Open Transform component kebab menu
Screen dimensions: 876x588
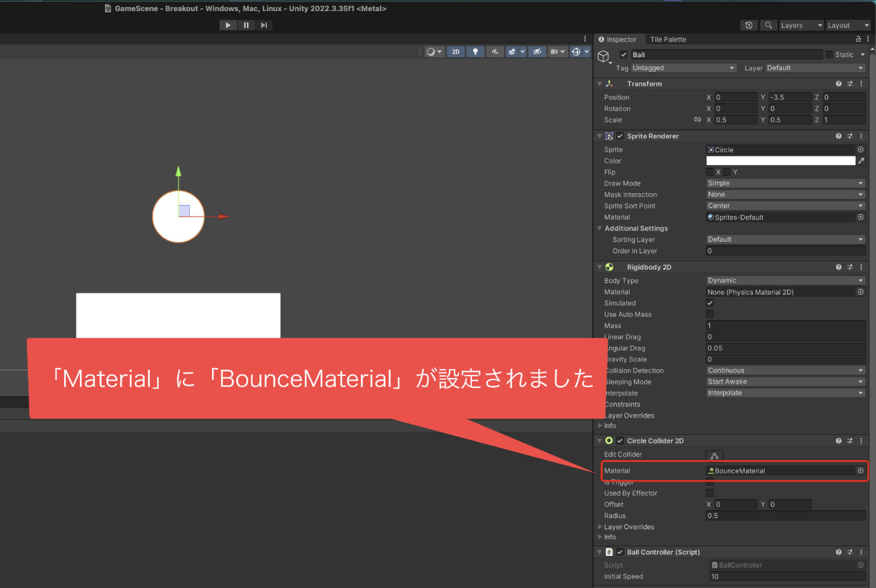click(861, 83)
